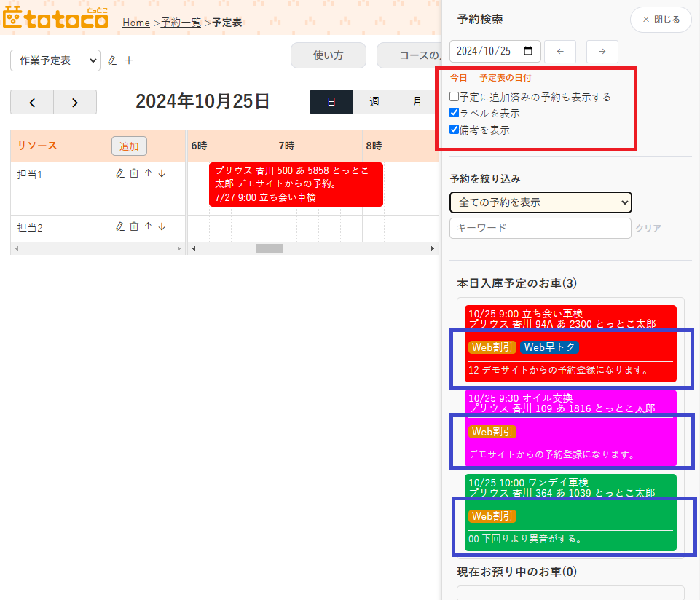Viewport: 700px width, 600px height.
Task: Open the 作業予定表 dropdown
Action: [x=55, y=60]
